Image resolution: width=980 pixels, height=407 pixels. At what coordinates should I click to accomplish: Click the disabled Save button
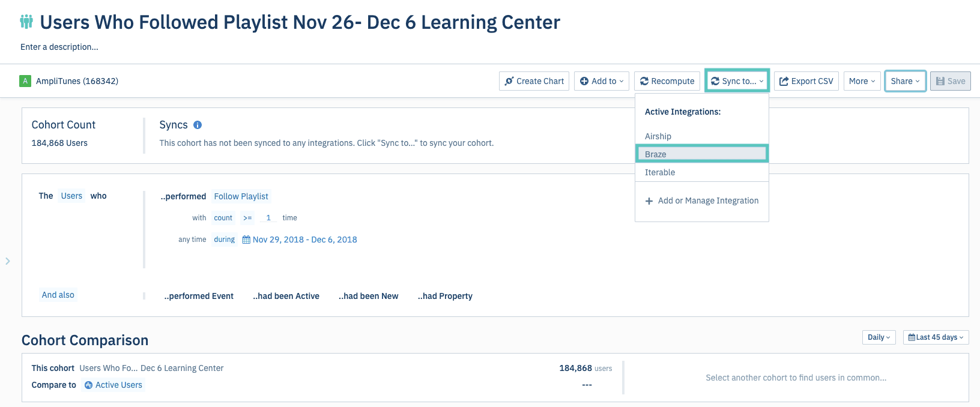pyautogui.click(x=951, y=81)
